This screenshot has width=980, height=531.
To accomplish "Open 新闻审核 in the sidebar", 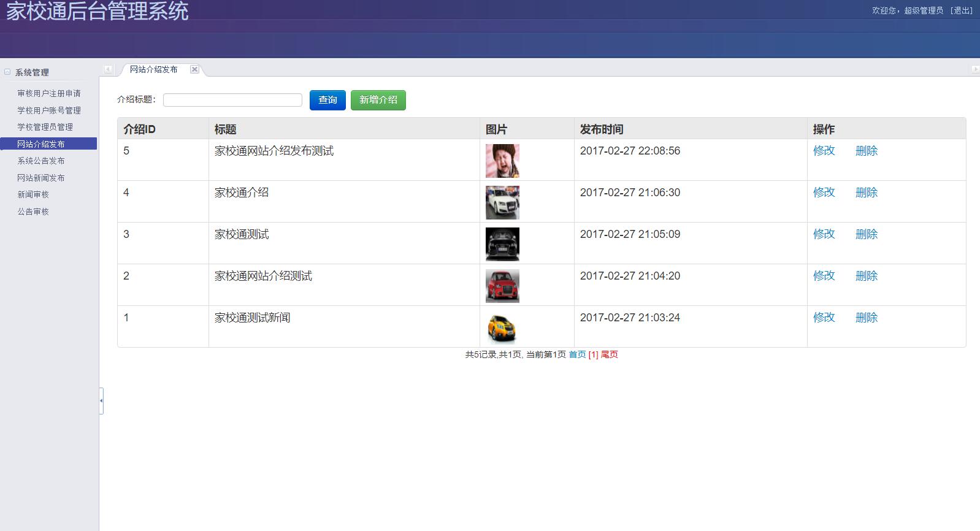I will [x=33, y=194].
